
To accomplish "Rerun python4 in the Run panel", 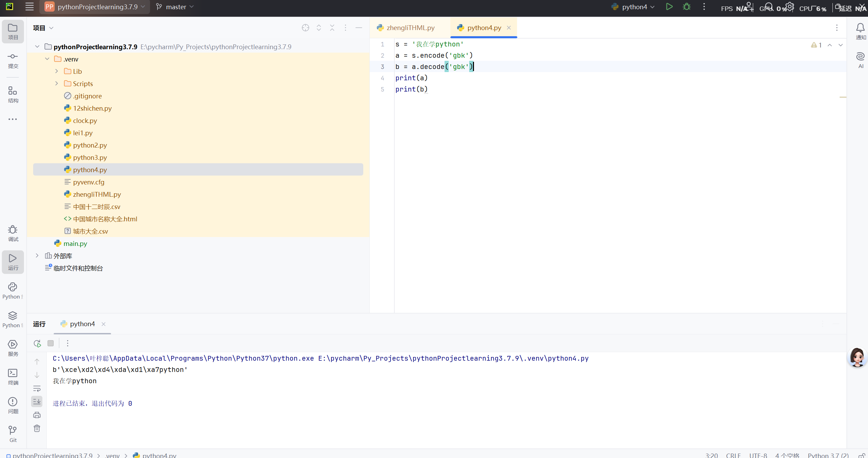I will pos(37,343).
